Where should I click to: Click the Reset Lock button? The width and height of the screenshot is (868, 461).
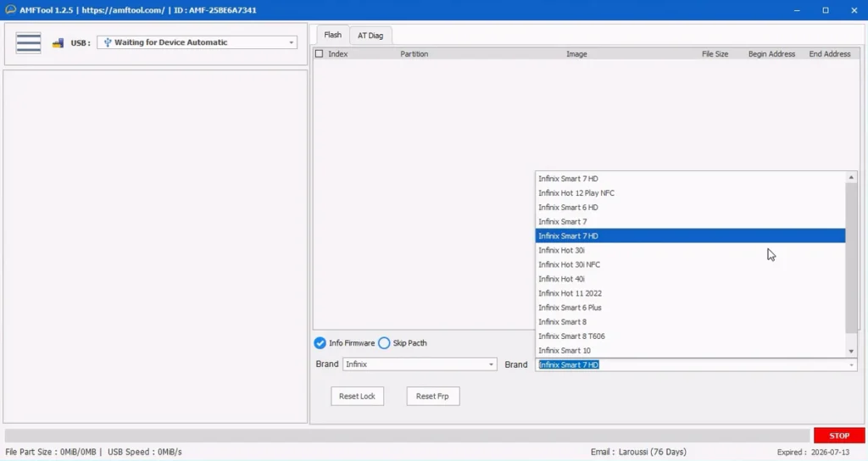tap(357, 397)
